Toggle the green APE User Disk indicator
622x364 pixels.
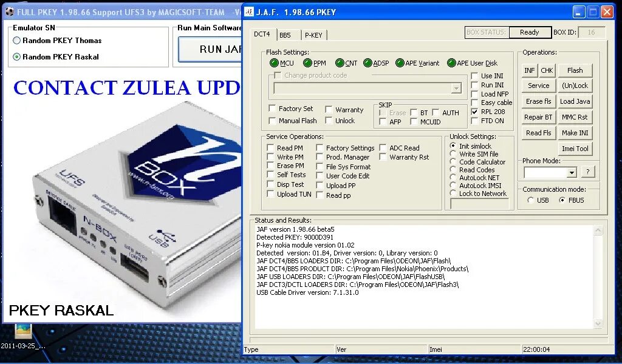tap(451, 63)
